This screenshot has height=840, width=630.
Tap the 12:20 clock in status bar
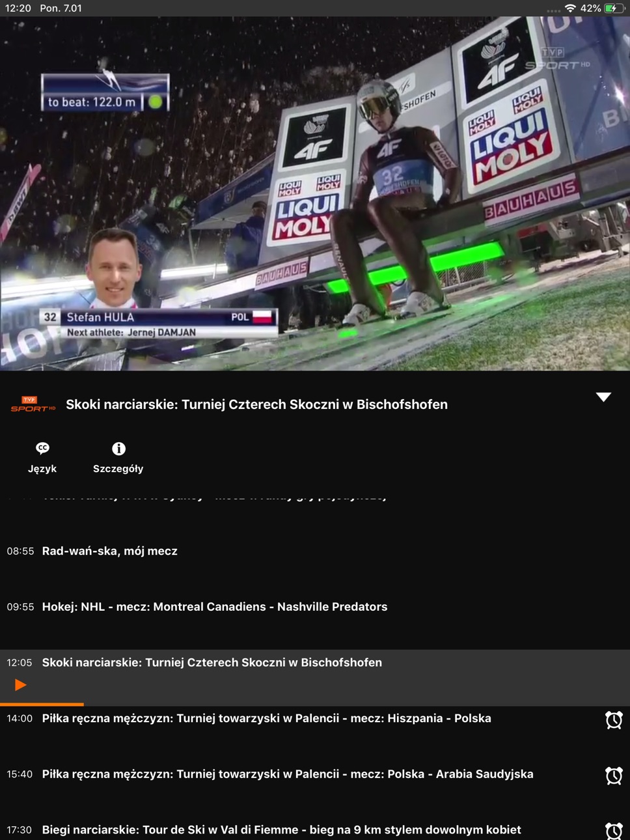pos(18,8)
